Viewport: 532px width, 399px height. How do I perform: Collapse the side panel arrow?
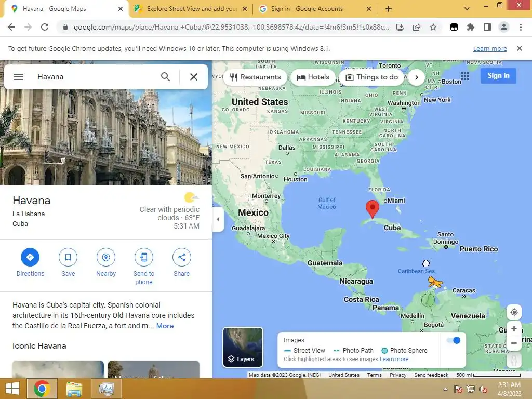click(218, 219)
